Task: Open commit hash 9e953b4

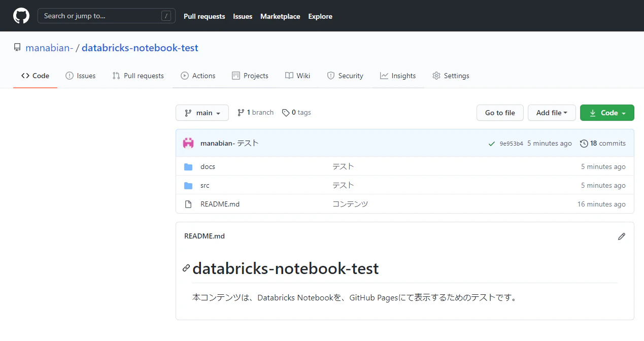Action: [511, 144]
